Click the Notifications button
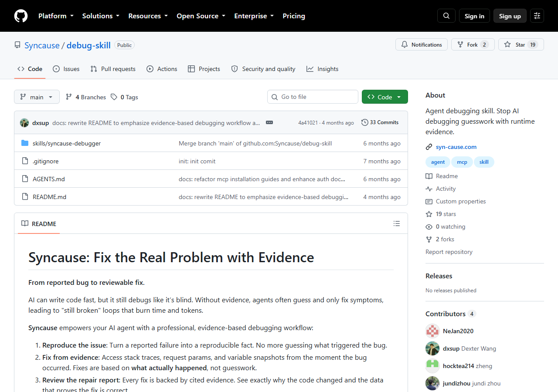Screen dimensions: 558x392 click(x=422, y=44)
